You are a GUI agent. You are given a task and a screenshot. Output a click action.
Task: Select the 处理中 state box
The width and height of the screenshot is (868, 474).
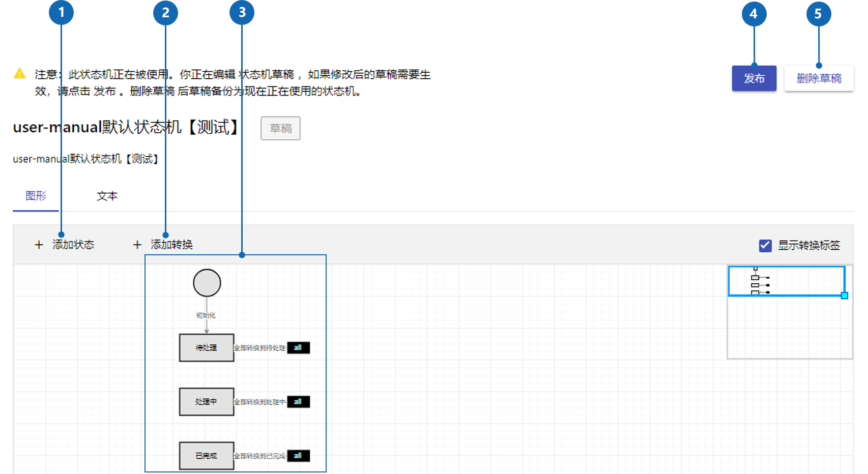pyautogui.click(x=207, y=402)
